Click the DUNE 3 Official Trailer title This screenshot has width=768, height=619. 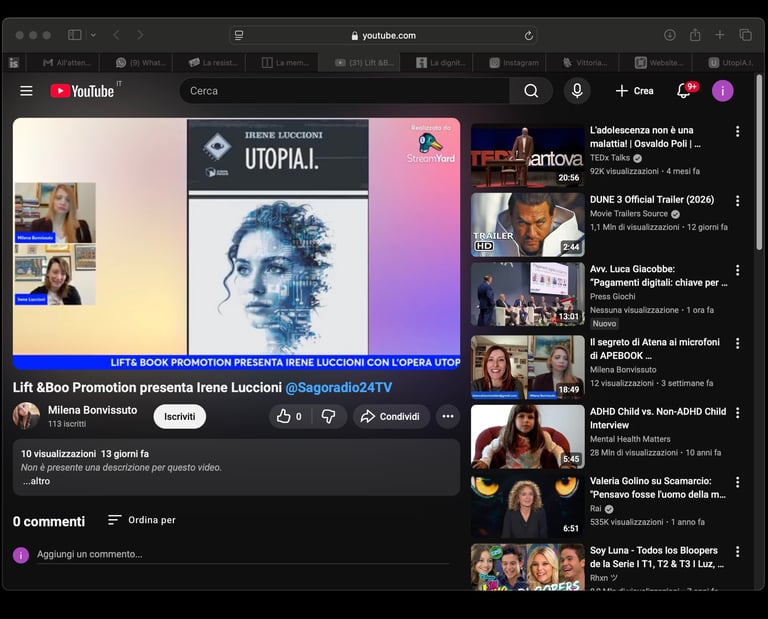(652, 199)
